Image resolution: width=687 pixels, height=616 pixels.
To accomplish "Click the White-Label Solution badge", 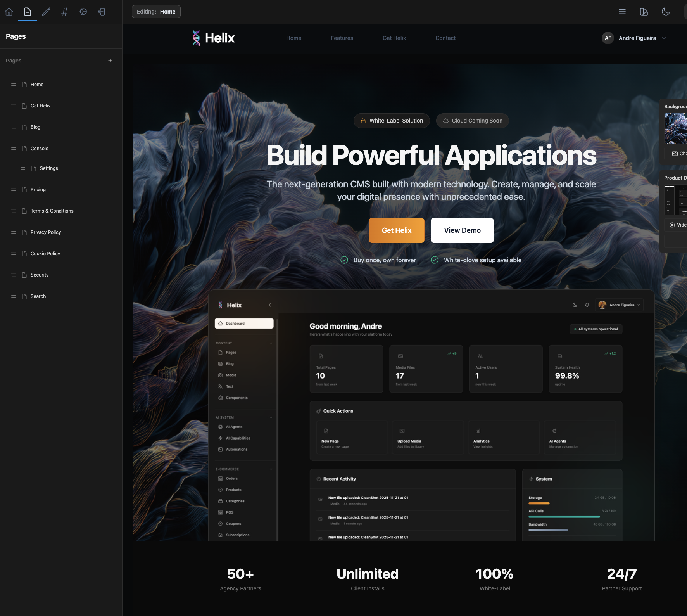I will pyautogui.click(x=392, y=121).
